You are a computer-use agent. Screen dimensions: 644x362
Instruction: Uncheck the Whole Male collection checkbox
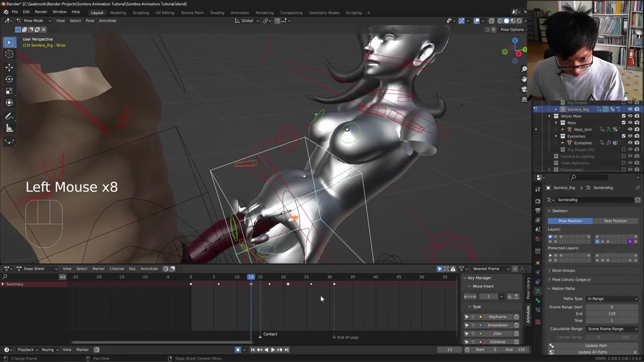[x=623, y=116]
